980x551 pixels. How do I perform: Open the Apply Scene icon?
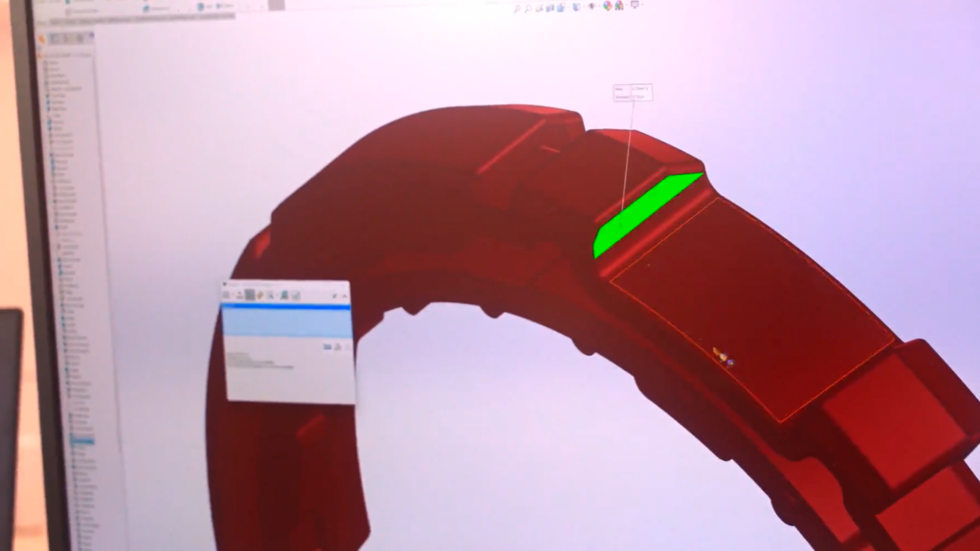(x=619, y=6)
